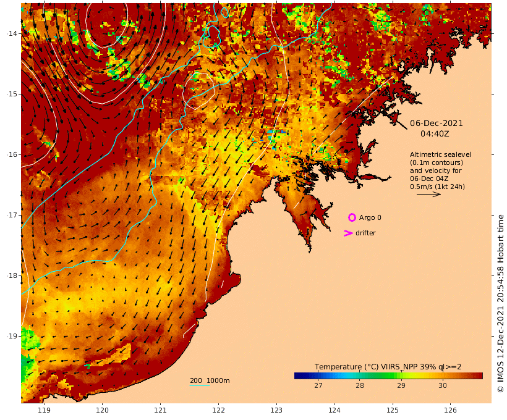
Task: Click the '0.5m/s (1kt 24h)' scale text
Action: (438, 187)
